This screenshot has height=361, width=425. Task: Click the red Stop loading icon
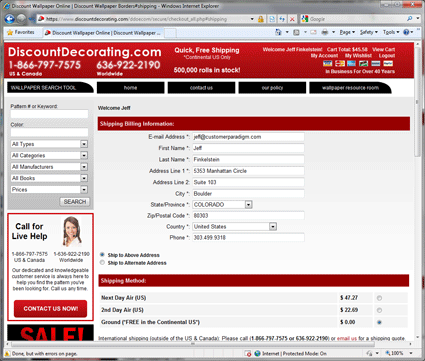pyautogui.click(x=292, y=19)
